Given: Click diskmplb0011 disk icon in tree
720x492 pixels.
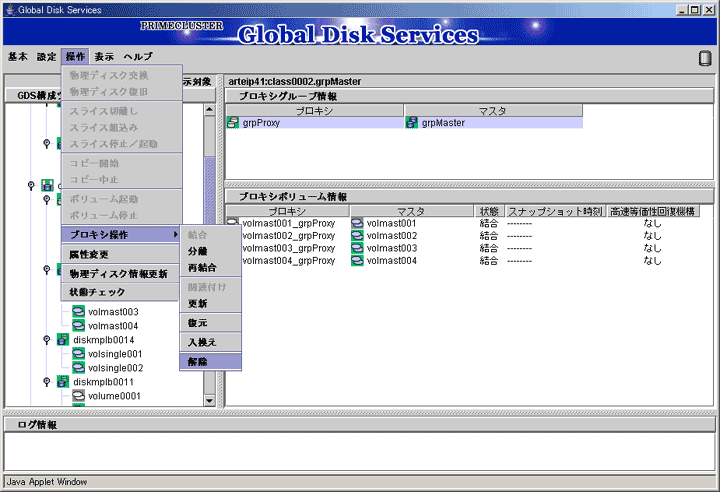Looking at the screenshot, I should (x=63, y=382).
